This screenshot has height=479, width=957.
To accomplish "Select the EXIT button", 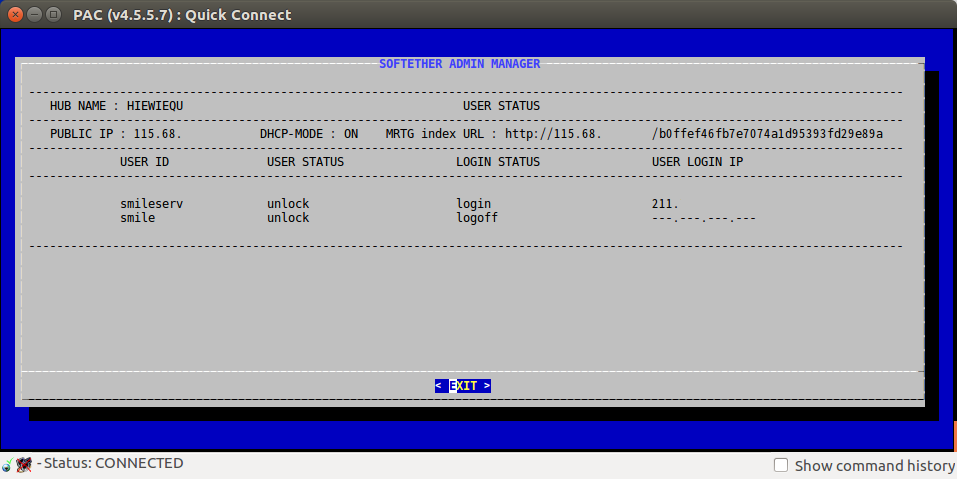I will (463, 386).
